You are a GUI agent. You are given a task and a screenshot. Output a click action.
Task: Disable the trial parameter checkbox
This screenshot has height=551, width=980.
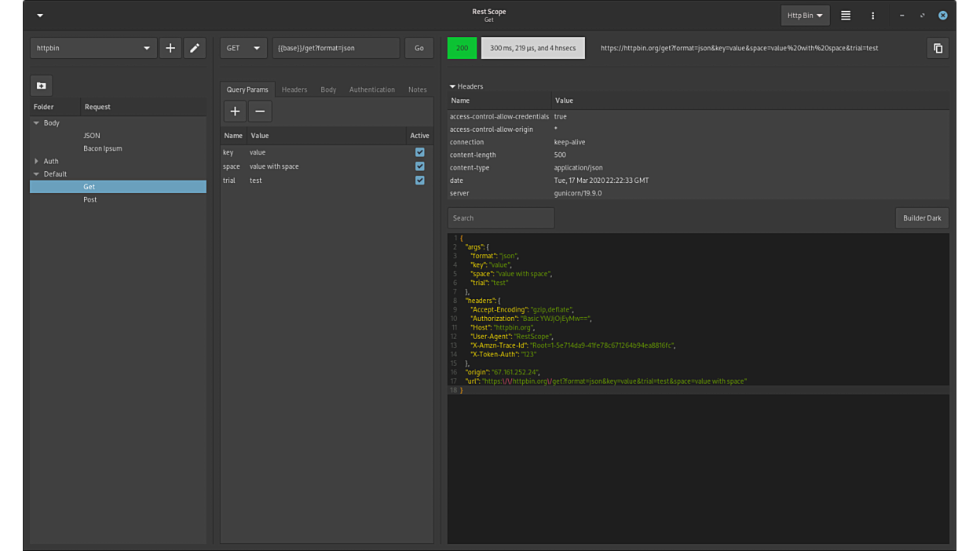[419, 181]
